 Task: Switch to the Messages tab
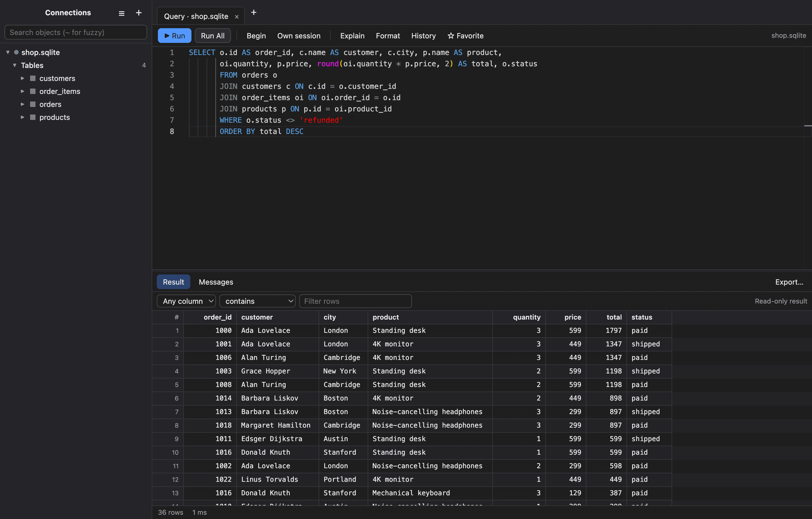216,282
